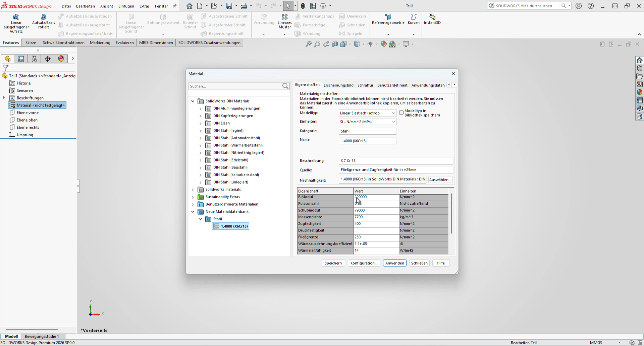The image size is (644, 346).
Task: Select the Aufsatz/Basis rotiert tool
Action: click(43, 17)
